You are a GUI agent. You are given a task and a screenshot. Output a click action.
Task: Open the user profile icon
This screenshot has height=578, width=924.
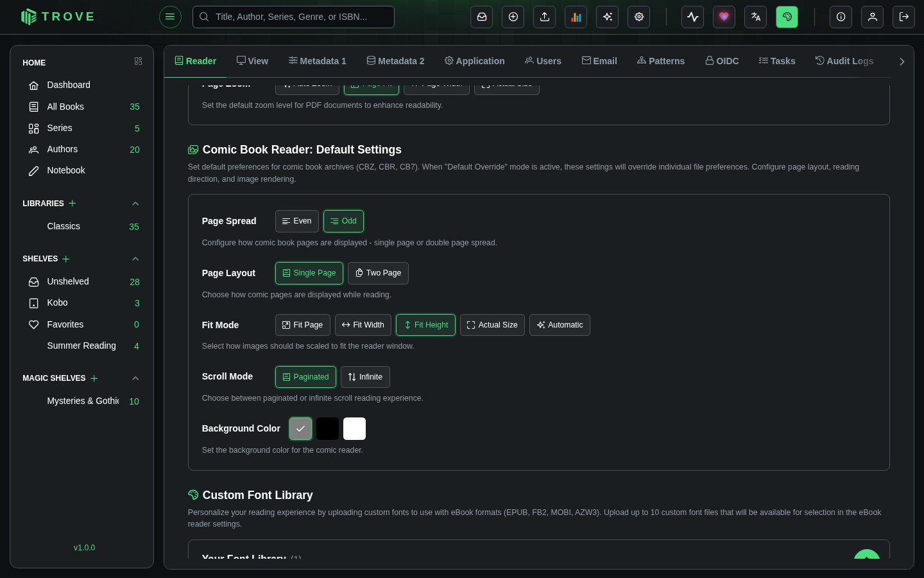[x=873, y=17]
